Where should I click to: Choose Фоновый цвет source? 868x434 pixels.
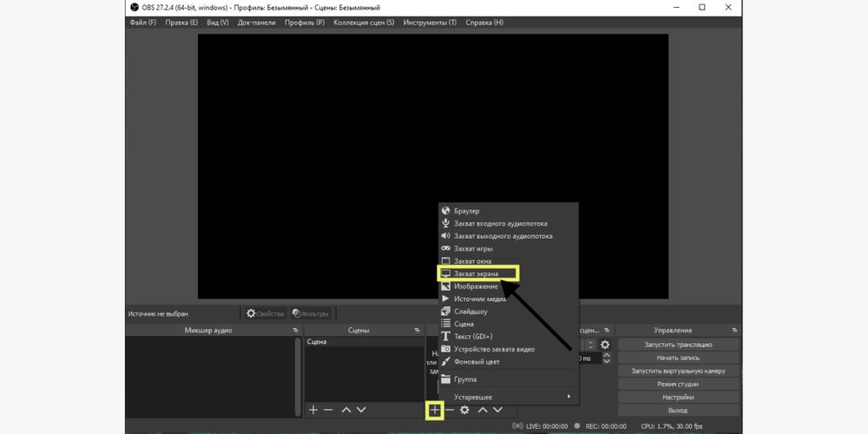point(508,361)
